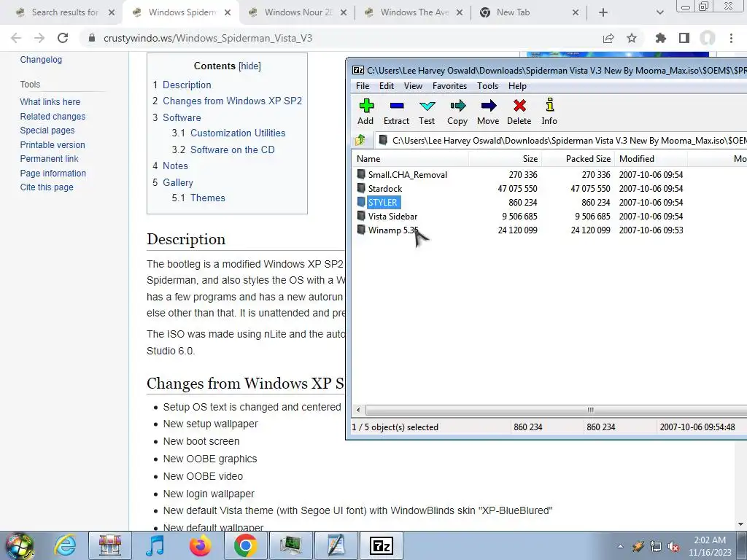This screenshot has width=747, height=560.
Task: Show hidden system tray icons
Action: [620, 546]
